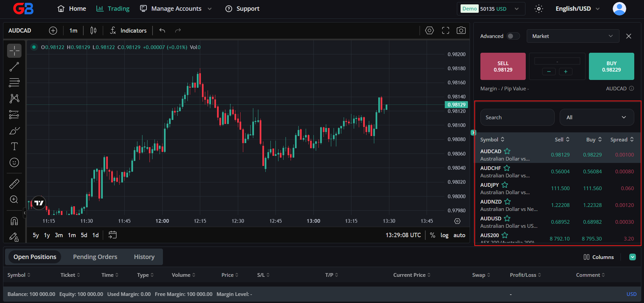644x303 pixels.
Task: Enter fullscreen chart mode
Action: click(x=445, y=31)
